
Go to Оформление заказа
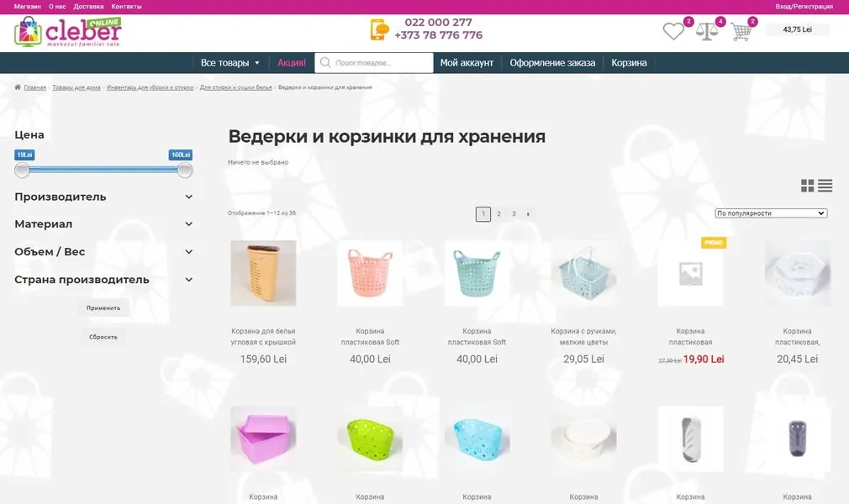[x=552, y=63]
